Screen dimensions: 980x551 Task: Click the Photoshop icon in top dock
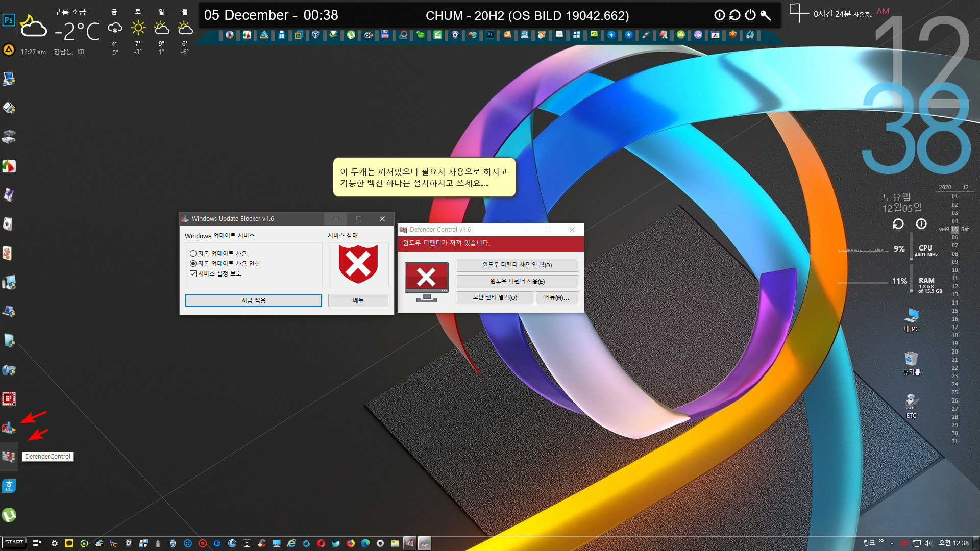[x=490, y=35]
